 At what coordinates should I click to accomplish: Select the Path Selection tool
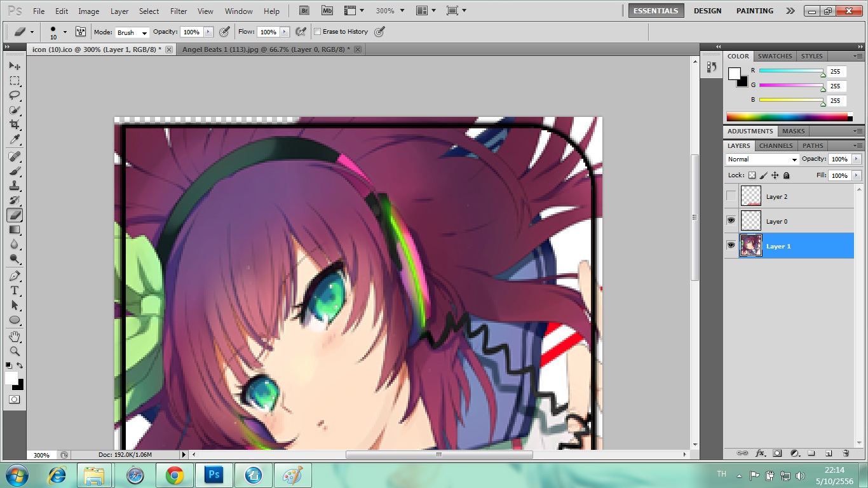click(15, 306)
